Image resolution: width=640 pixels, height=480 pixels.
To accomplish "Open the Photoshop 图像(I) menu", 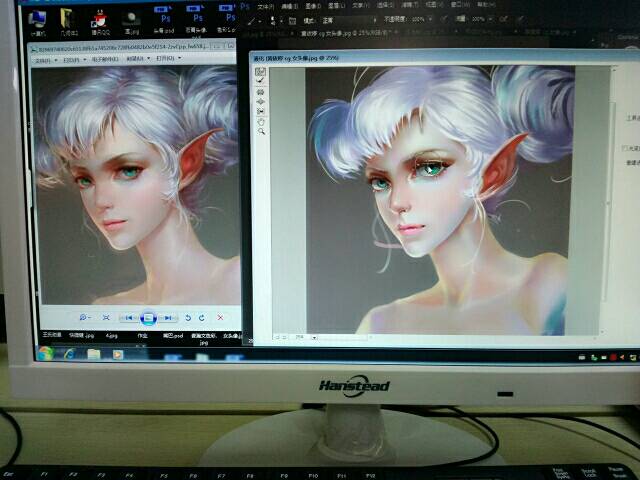I will (x=313, y=6).
